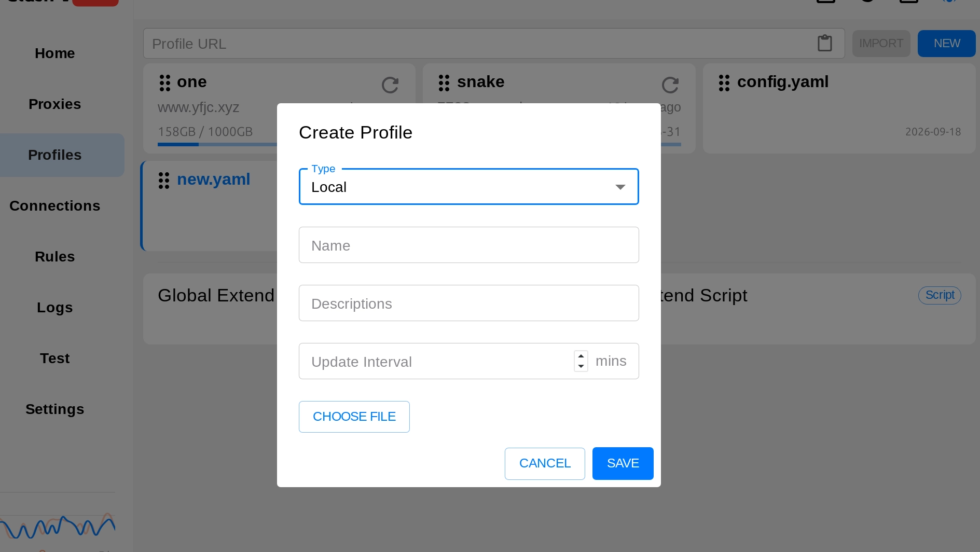Click the CHOOSE FILE button

(354, 417)
